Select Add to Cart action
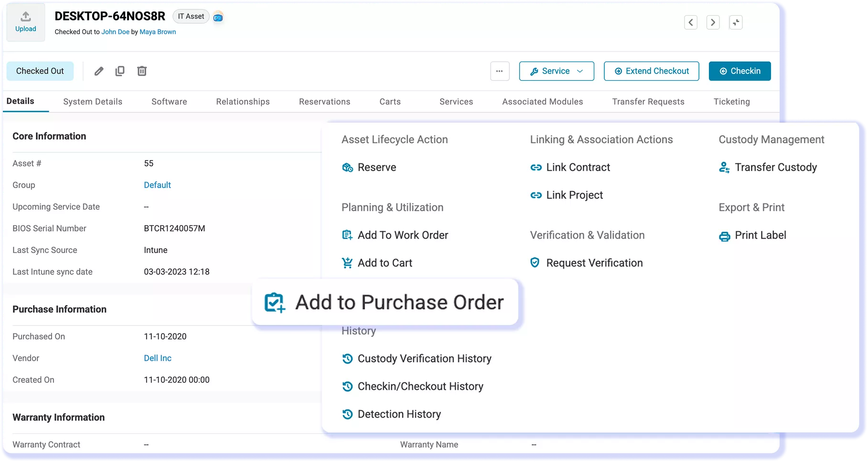Screen dimensions: 868x462 (x=377, y=263)
